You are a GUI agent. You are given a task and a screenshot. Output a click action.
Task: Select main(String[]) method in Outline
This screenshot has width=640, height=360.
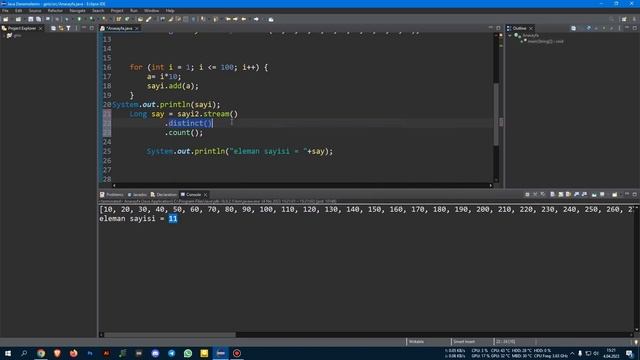click(x=545, y=41)
